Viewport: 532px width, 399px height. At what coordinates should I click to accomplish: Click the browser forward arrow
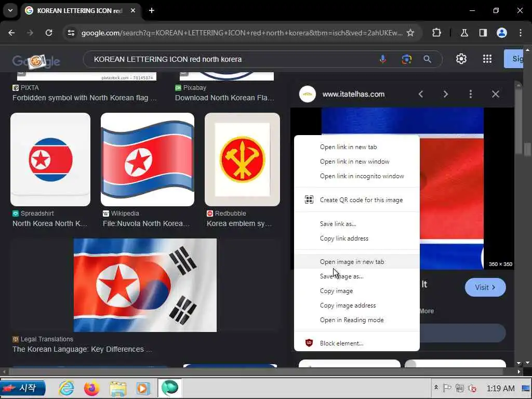tap(30, 33)
